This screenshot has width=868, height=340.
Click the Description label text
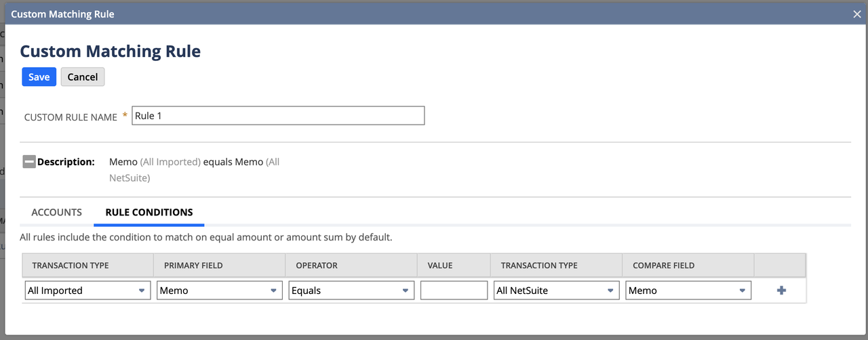point(66,162)
